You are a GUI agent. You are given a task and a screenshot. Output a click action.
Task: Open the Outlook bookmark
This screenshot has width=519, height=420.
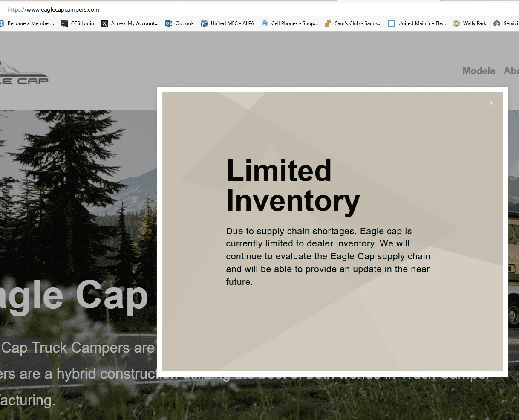tap(179, 23)
